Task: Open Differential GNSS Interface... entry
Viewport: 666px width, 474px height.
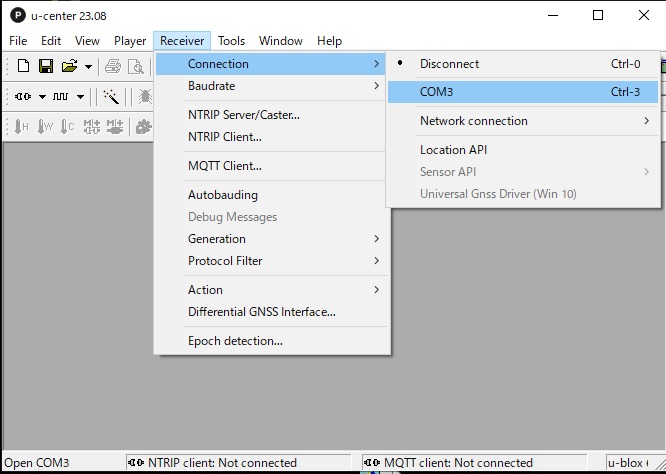Action: click(271, 312)
